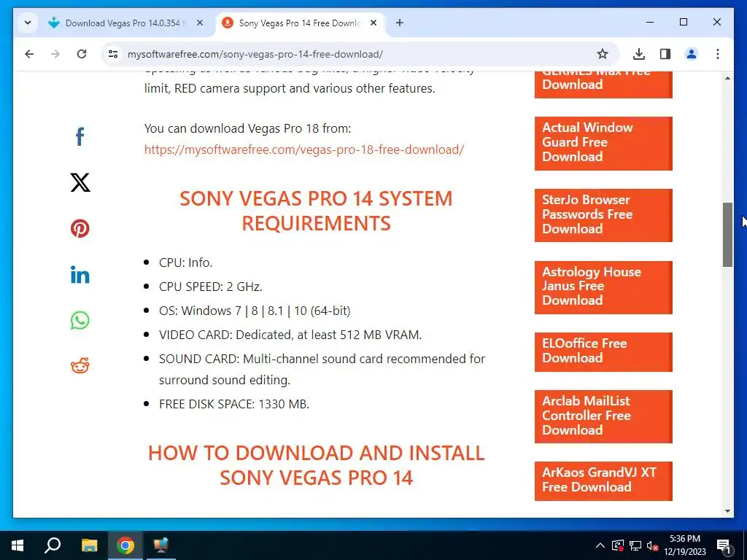Click the scrollbar up arrow

(727, 78)
